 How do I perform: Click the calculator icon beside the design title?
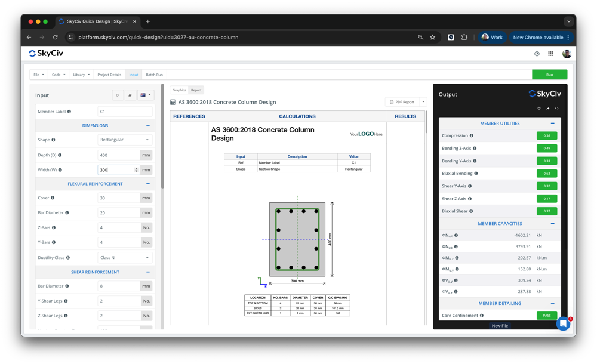pos(173,102)
